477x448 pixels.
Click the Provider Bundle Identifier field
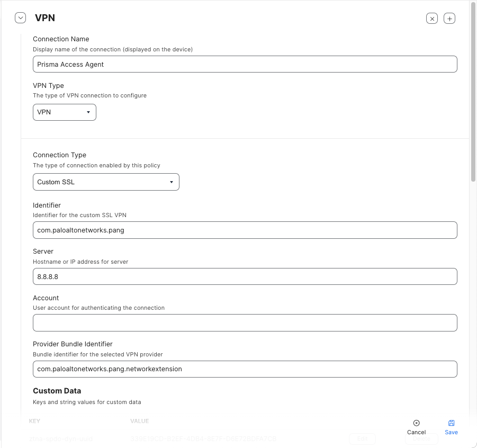tap(245, 369)
